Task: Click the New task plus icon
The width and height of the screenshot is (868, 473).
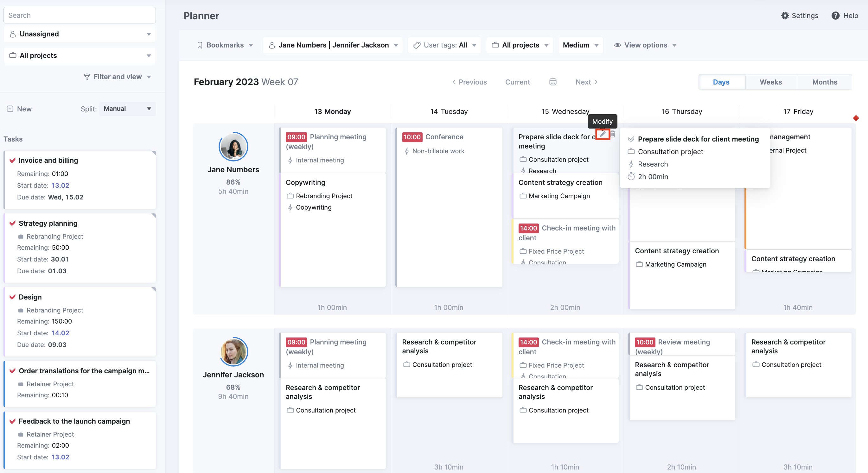Action: tap(10, 109)
